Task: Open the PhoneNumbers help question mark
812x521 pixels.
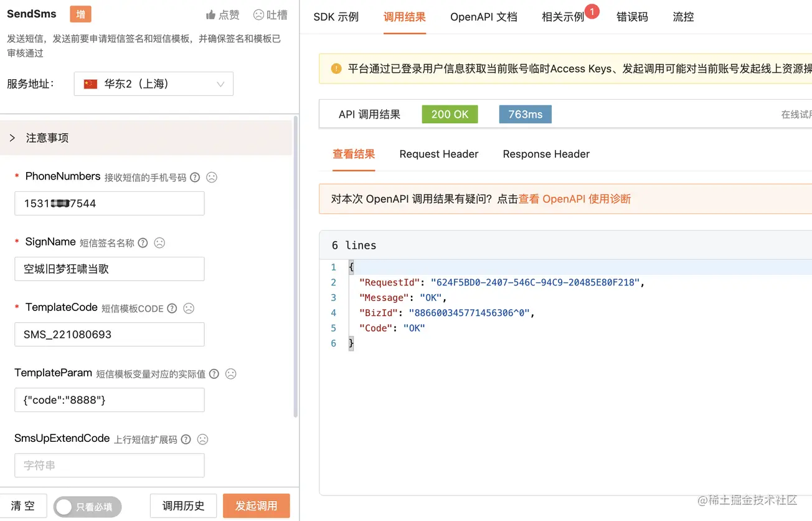Action: (x=195, y=177)
